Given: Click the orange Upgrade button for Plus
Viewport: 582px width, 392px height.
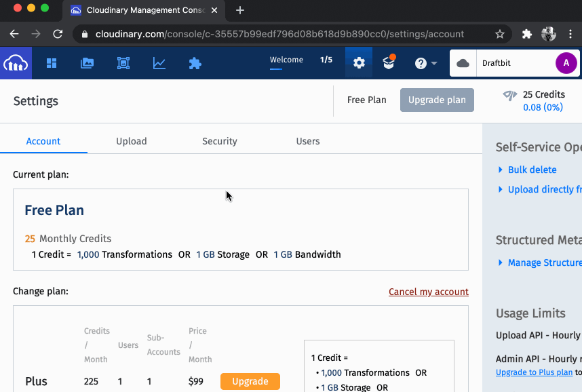Looking at the screenshot, I should pos(250,381).
